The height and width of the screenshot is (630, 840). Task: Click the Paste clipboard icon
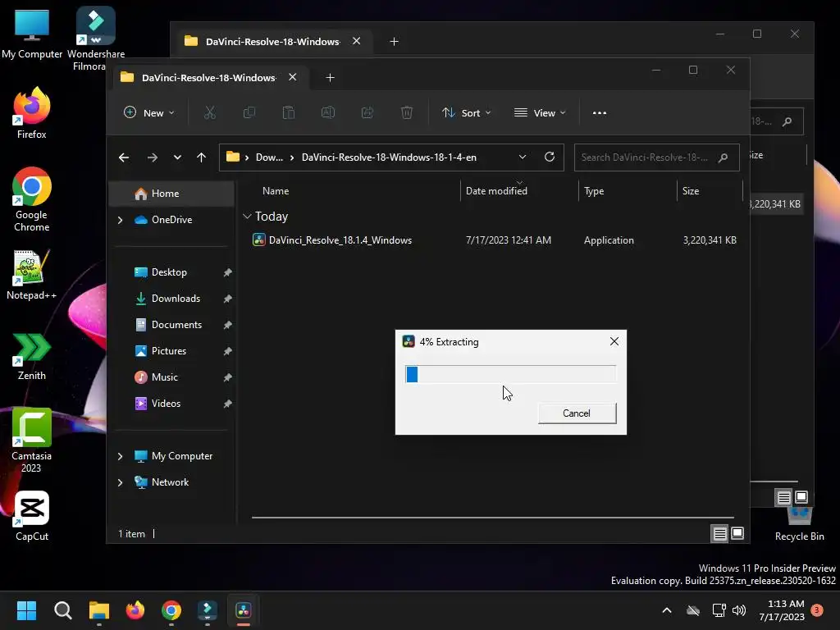click(289, 113)
